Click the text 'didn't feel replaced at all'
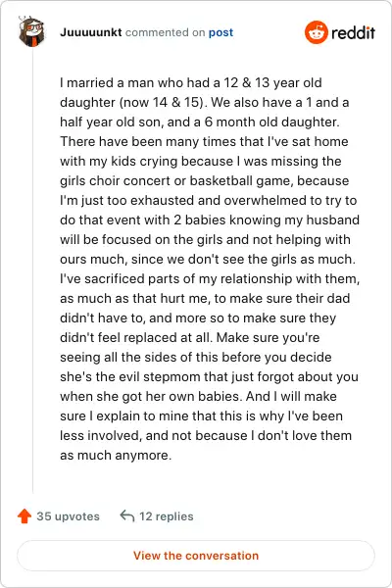This screenshot has width=392, height=588. pos(136,337)
